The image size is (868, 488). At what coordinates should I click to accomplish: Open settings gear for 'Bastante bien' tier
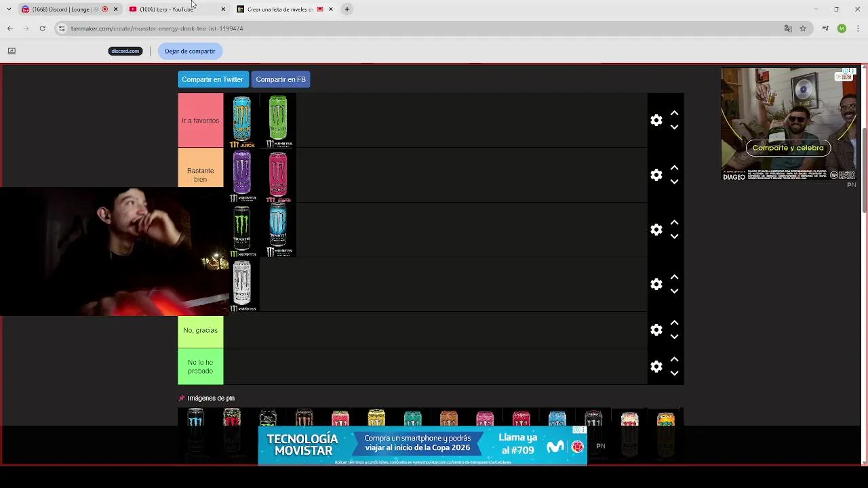(x=656, y=175)
